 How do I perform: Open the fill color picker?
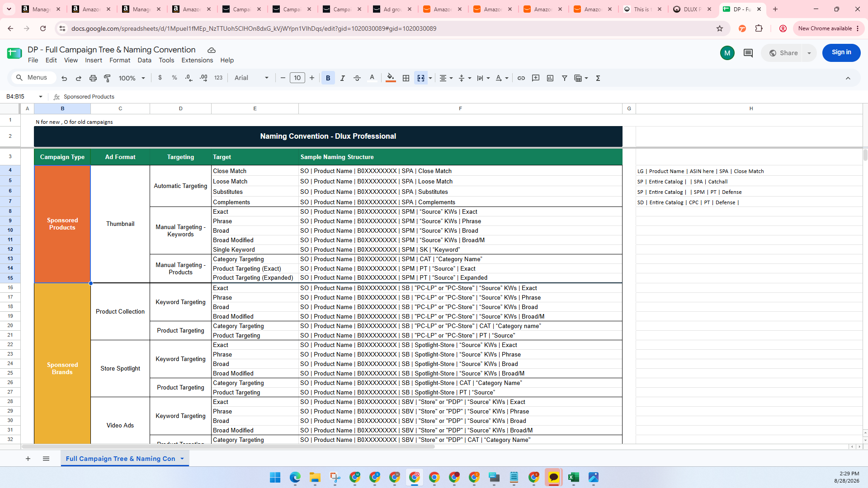[391, 78]
